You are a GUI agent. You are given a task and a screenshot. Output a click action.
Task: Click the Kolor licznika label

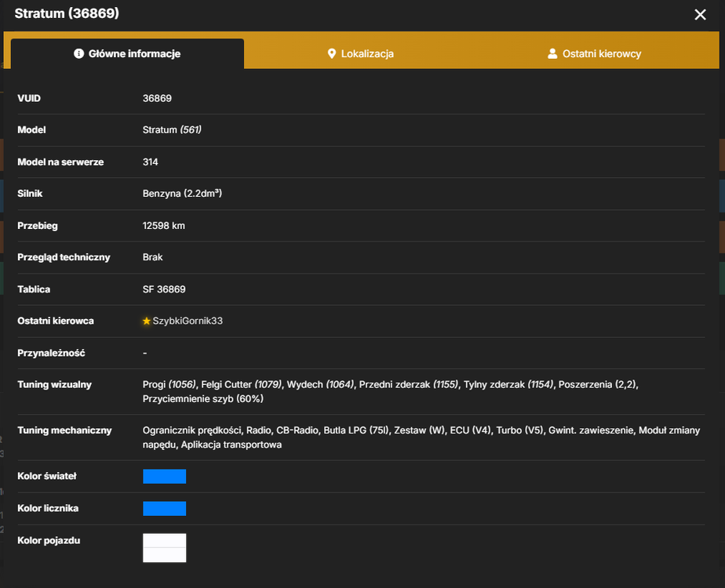point(48,509)
